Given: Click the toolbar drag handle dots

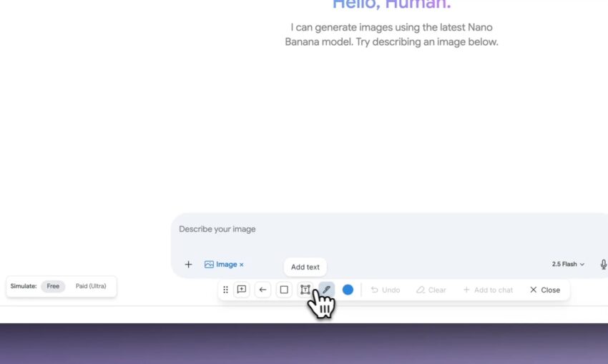Looking at the screenshot, I should click(225, 290).
